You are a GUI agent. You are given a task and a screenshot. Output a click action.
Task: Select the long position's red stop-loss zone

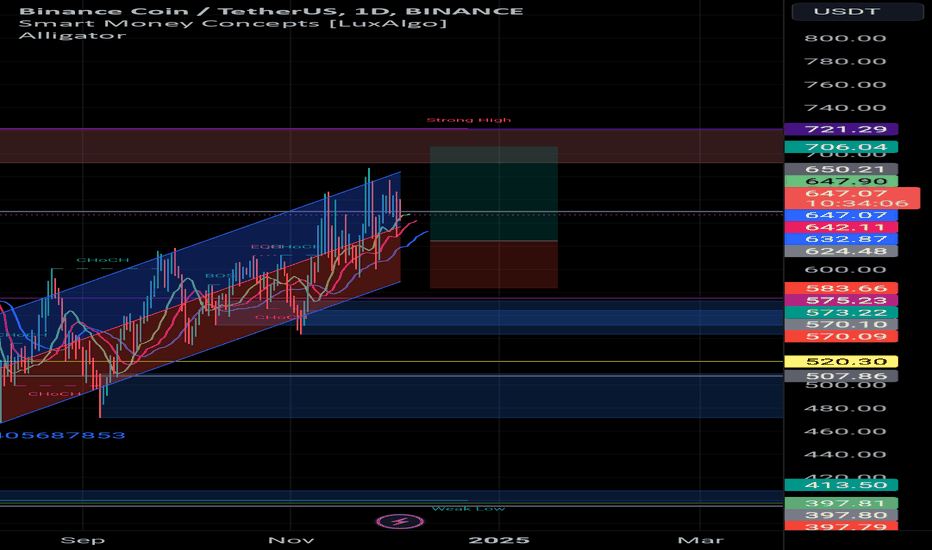[x=493, y=265]
